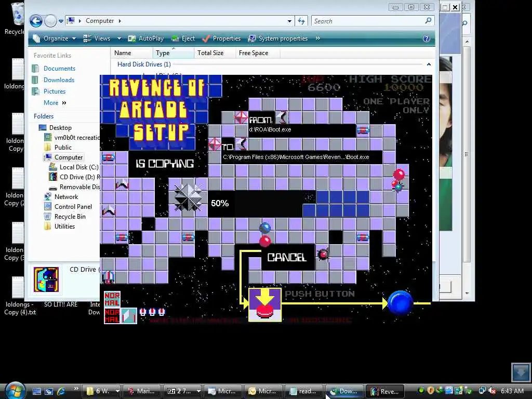
Task: Open the recent pages dropdown arrow
Action: pos(61,21)
